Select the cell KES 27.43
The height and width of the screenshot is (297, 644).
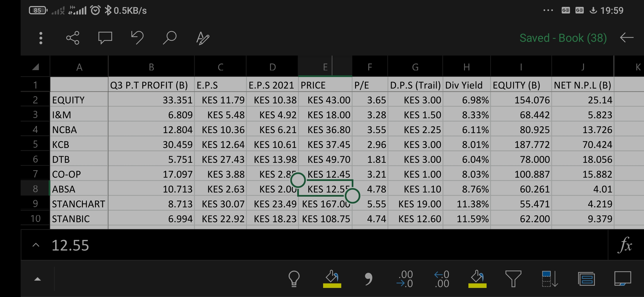coord(220,159)
